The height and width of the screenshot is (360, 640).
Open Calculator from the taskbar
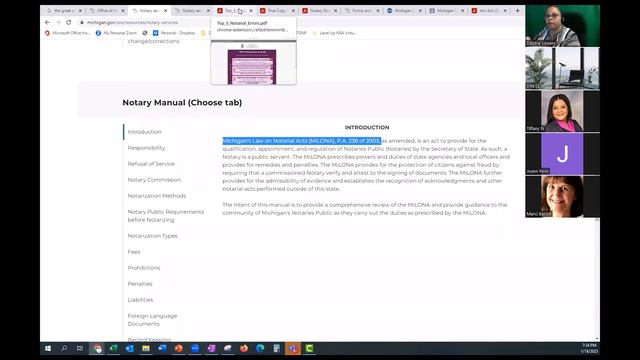[x=276, y=348]
